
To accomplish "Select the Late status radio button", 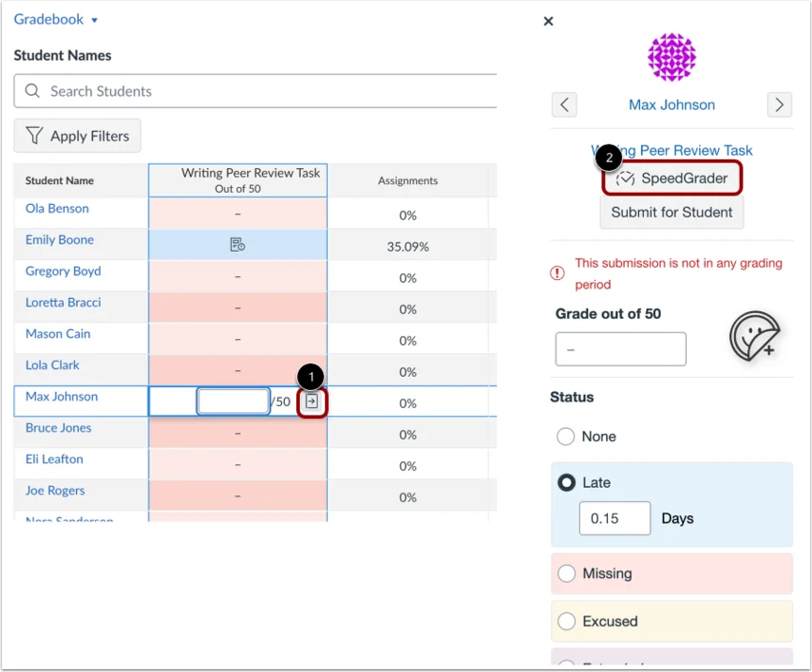I will [x=566, y=482].
